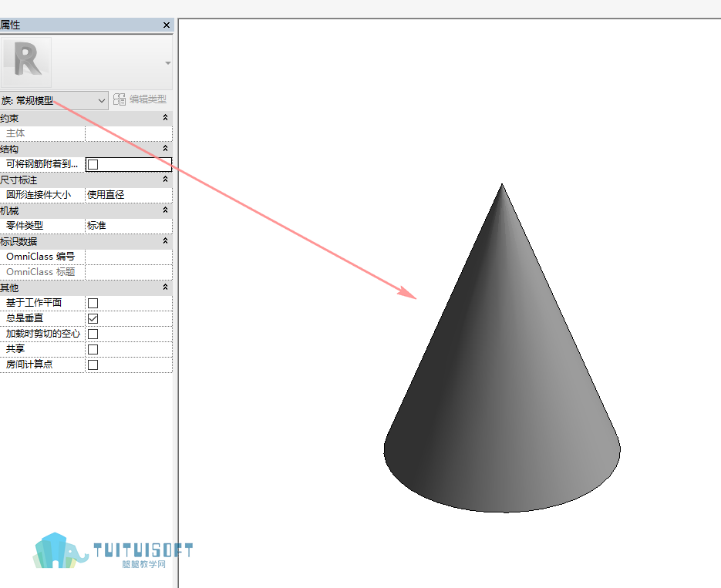The image size is (721, 588).
Task: Enable the 房间计算点 checkbox
Action: click(93, 365)
